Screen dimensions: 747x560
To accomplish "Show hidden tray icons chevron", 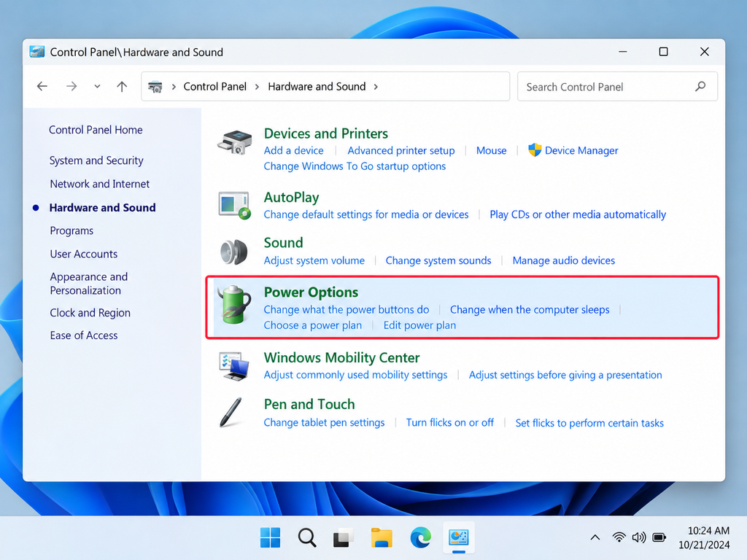I will point(595,537).
